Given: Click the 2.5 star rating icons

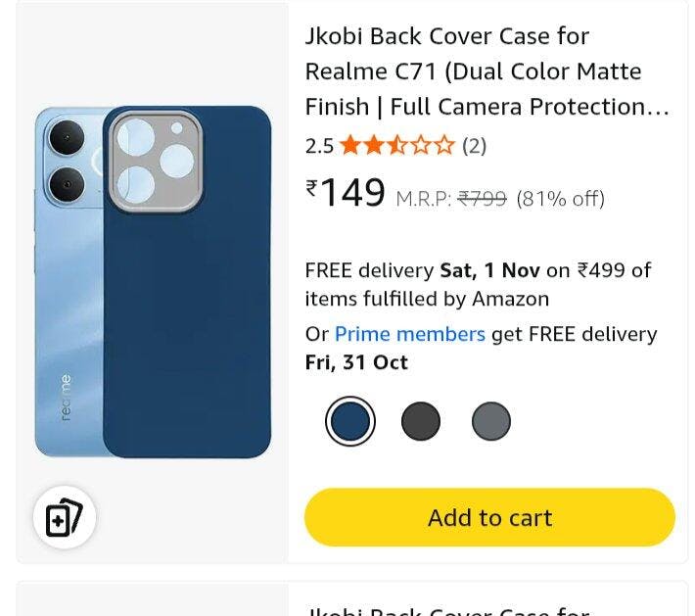Looking at the screenshot, I should 397,146.
